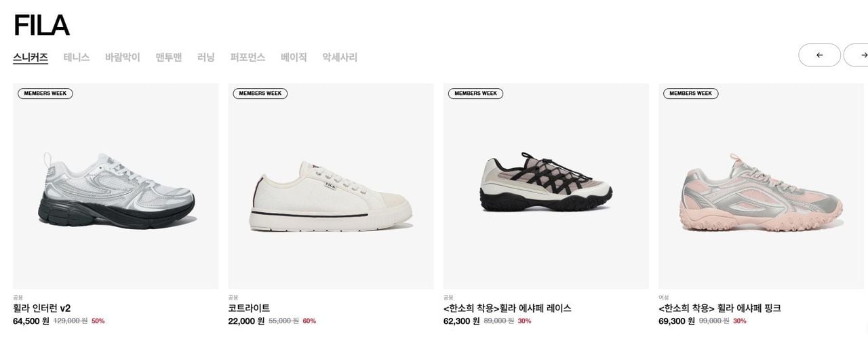The height and width of the screenshot is (345, 868).
Task: View the pink 에샤페 핑크 shoe image
Action: [x=761, y=186]
